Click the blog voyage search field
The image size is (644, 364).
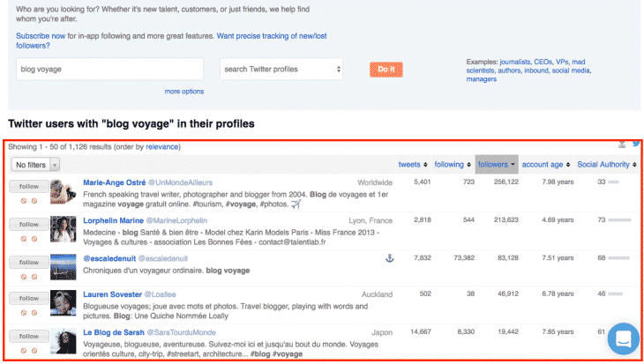click(109, 69)
